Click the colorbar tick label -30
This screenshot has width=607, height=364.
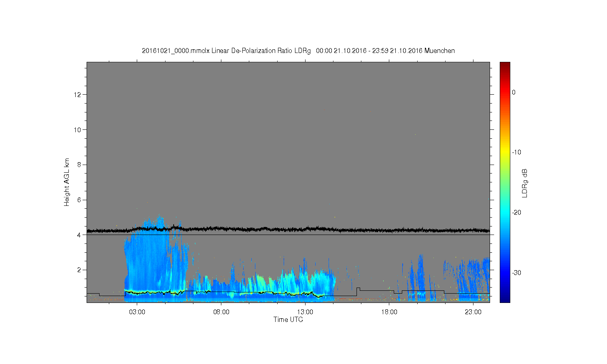coord(516,273)
